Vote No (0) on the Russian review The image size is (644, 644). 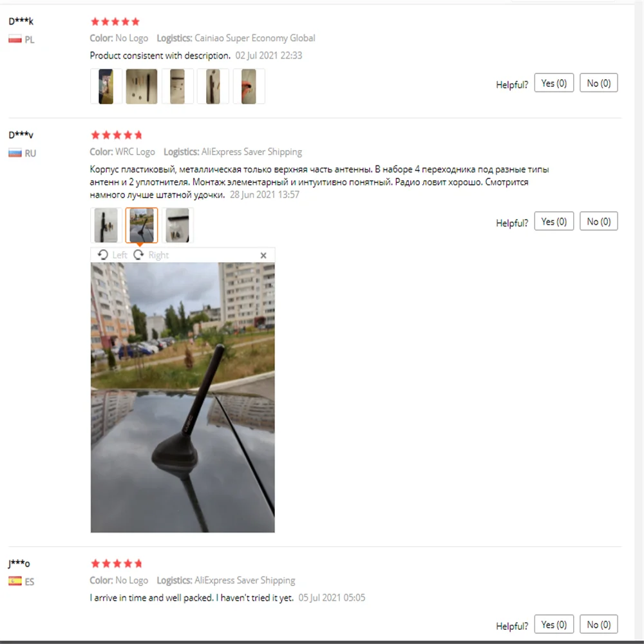tap(598, 222)
